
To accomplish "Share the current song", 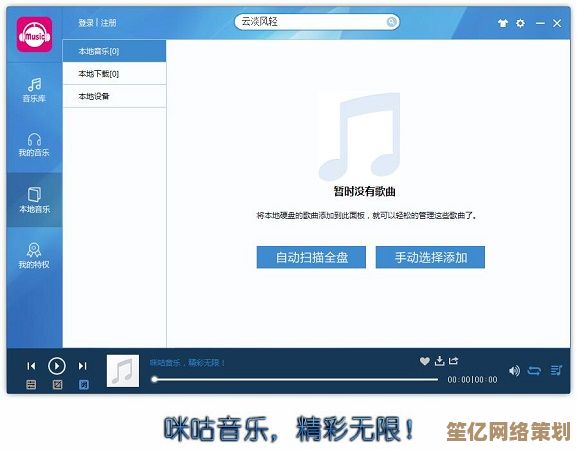I will pos(454,361).
